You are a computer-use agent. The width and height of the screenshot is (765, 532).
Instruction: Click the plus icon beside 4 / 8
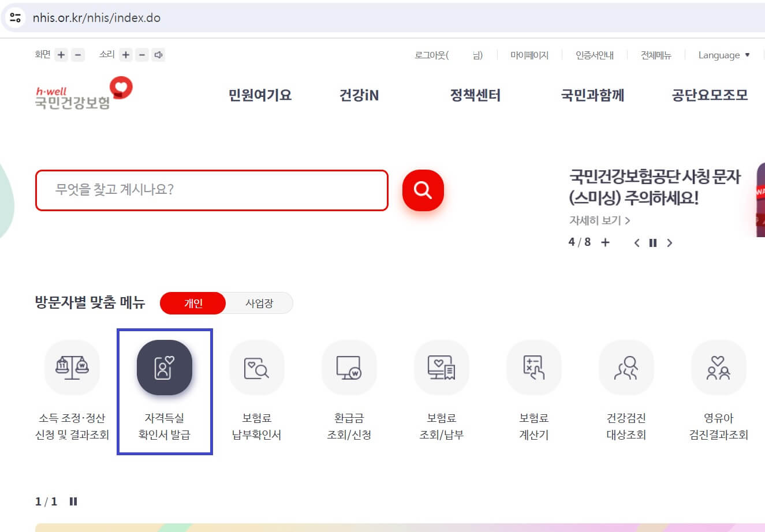605,243
